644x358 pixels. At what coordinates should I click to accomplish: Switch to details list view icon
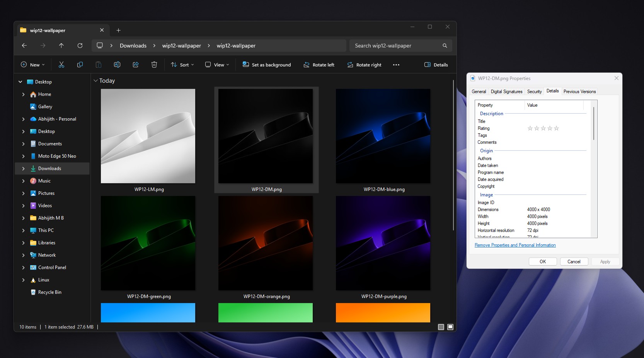click(x=441, y=327)
